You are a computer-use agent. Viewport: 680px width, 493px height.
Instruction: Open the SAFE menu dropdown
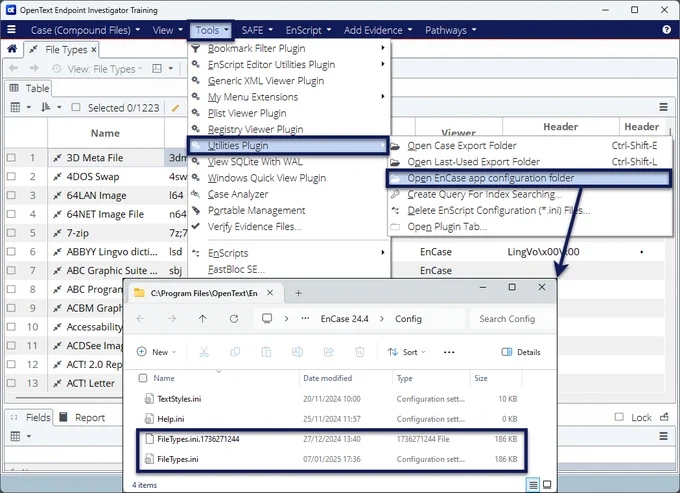pyautogui.click(x=257, y=30)
